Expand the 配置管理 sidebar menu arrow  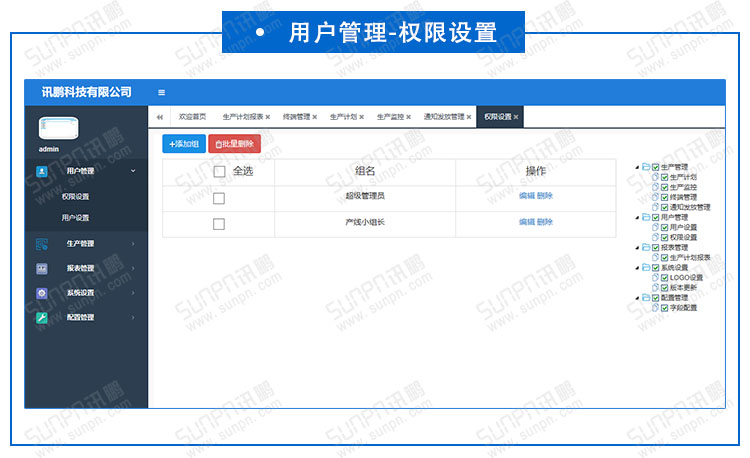(x=133, y=317)
